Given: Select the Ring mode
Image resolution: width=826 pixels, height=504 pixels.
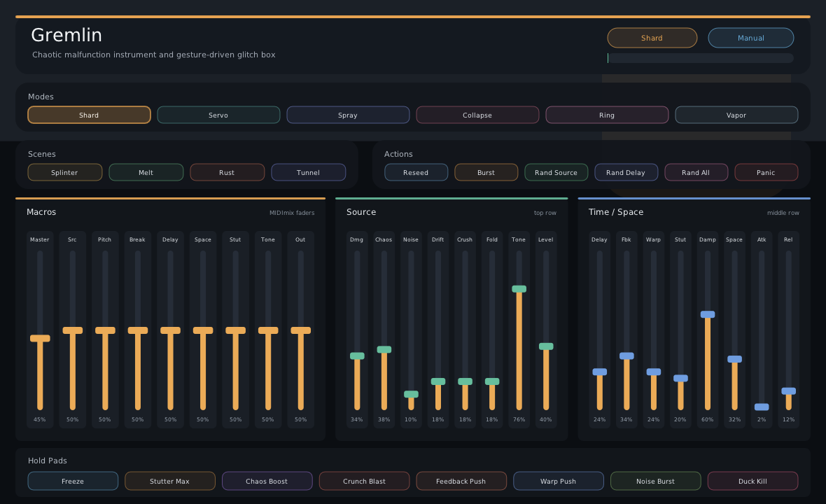Looking at the screenshot, I should click(x=607, y=115).
